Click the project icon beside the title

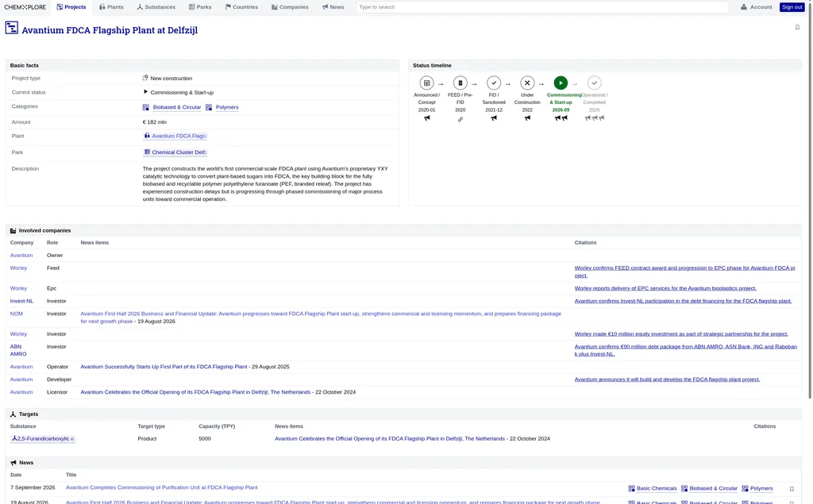pos(11,28)
